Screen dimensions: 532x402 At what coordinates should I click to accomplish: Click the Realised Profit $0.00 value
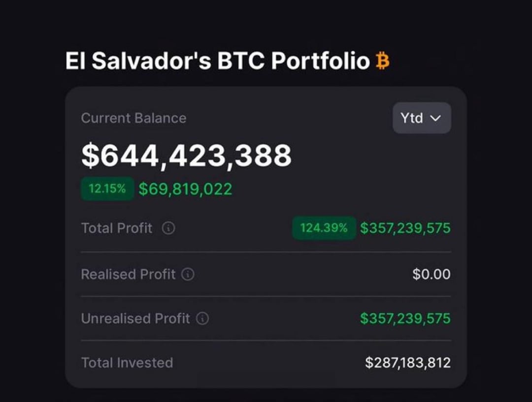tap(431, 274)
